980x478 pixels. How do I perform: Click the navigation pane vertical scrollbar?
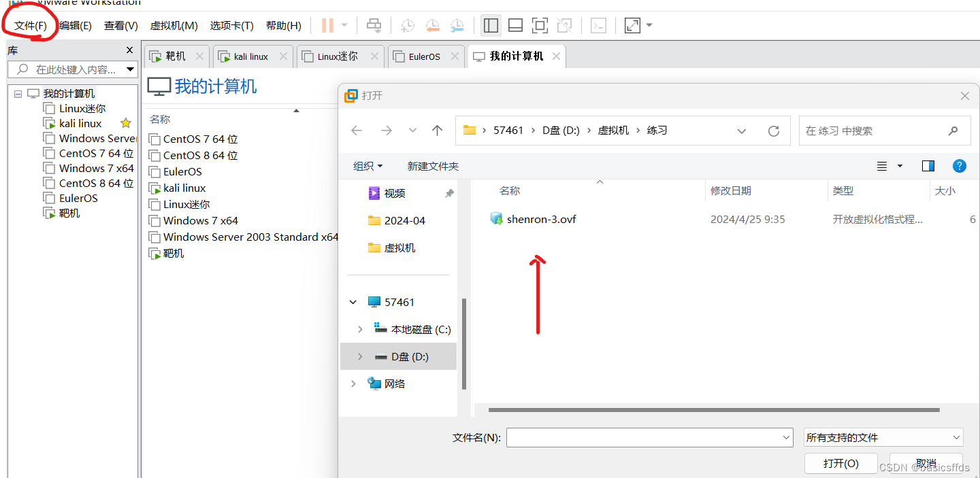[465, 343]
